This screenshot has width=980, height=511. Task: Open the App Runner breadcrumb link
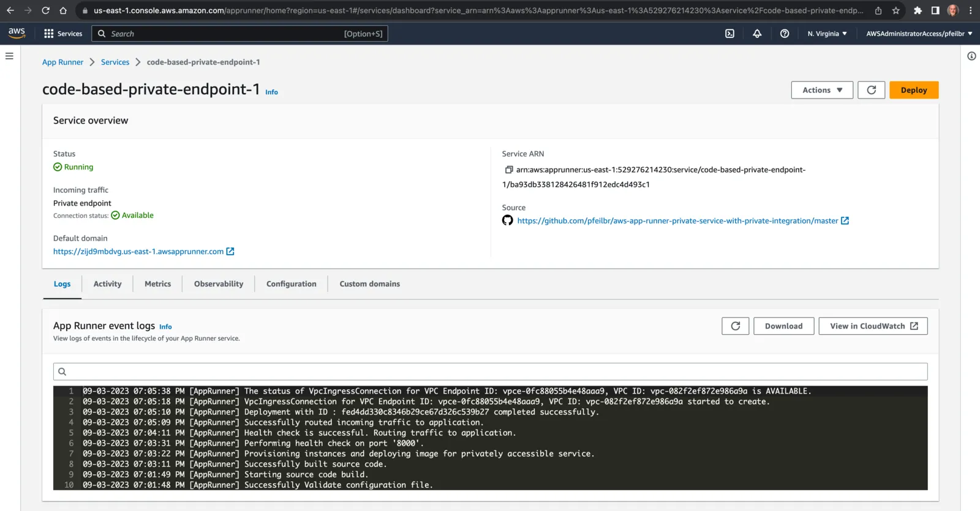(62, 62)
